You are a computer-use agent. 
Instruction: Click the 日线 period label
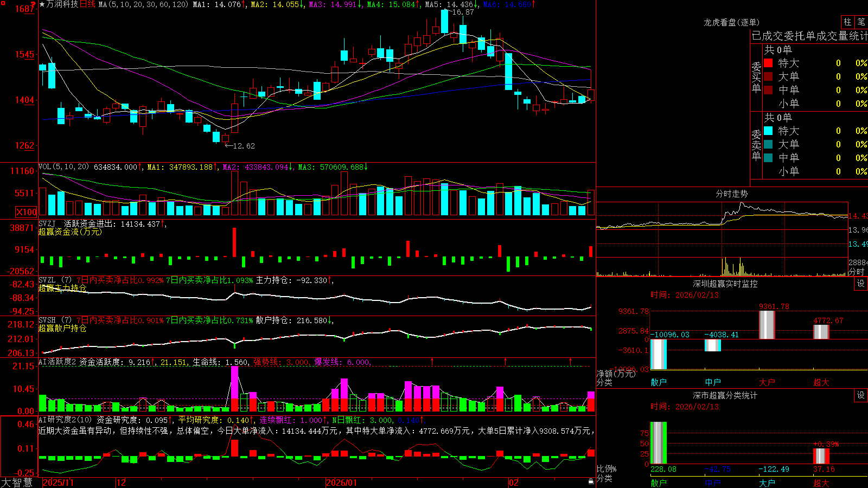[87, 4]
